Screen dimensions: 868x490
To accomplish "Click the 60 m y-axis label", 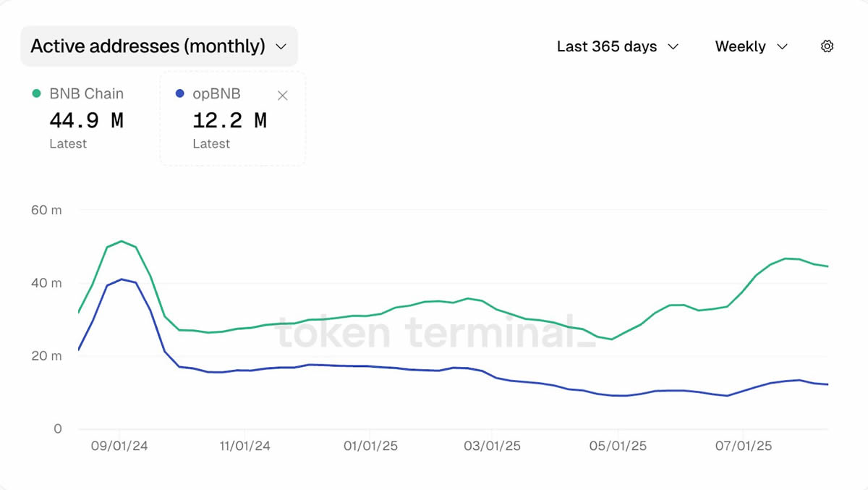I will click(47, 210).
